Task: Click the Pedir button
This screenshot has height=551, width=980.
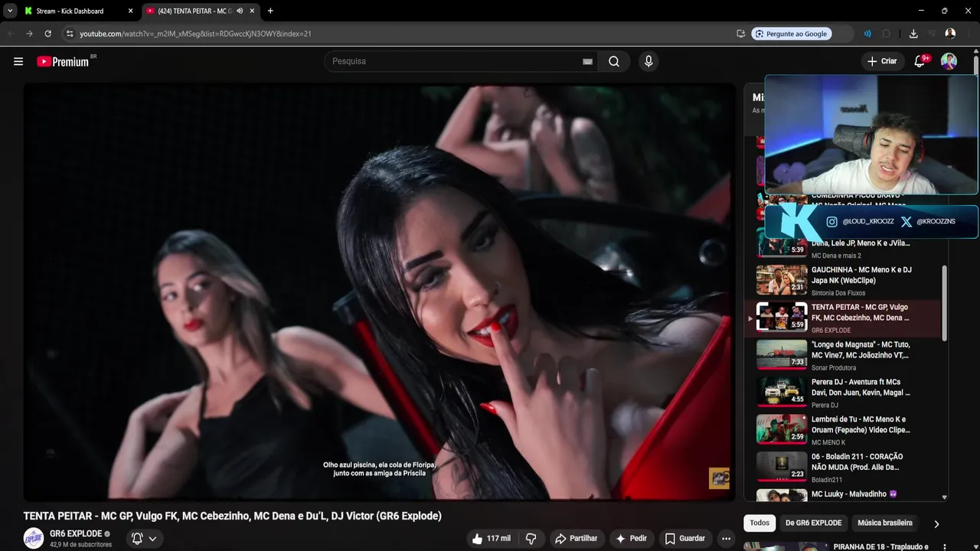Action: 632,539
